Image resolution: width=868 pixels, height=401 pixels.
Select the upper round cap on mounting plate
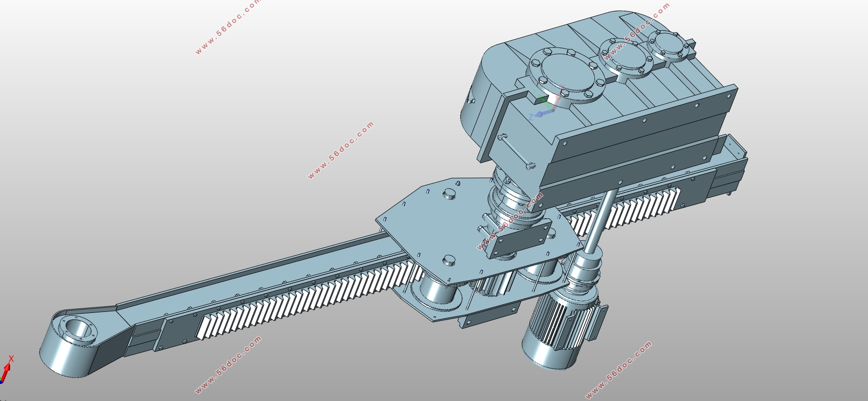click(449, 194)
